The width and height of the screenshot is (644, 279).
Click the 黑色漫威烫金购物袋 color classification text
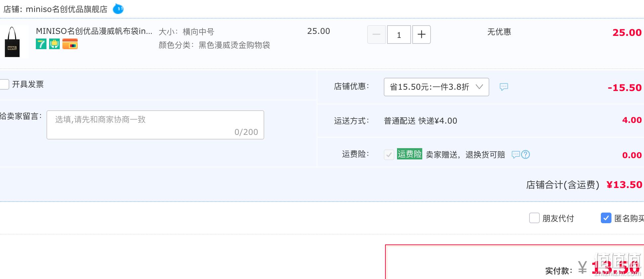[234, 45]
